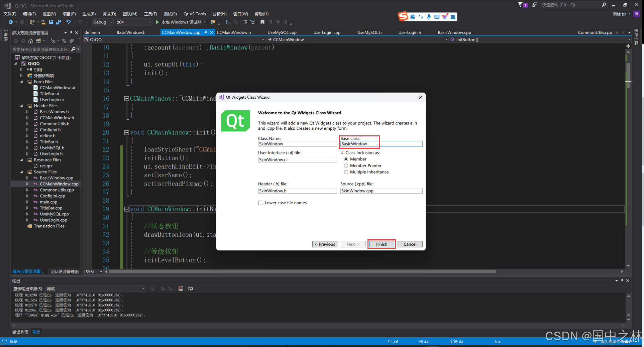
Task: Switch to the 团队资源管理器 tab
Action: (65, 271)
